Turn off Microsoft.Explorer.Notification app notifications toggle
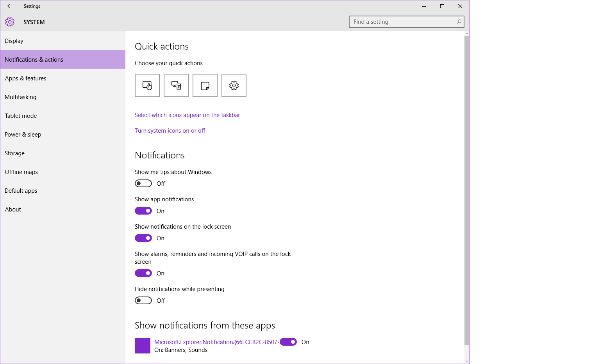 pyautogui.click(x=288, y=342)
